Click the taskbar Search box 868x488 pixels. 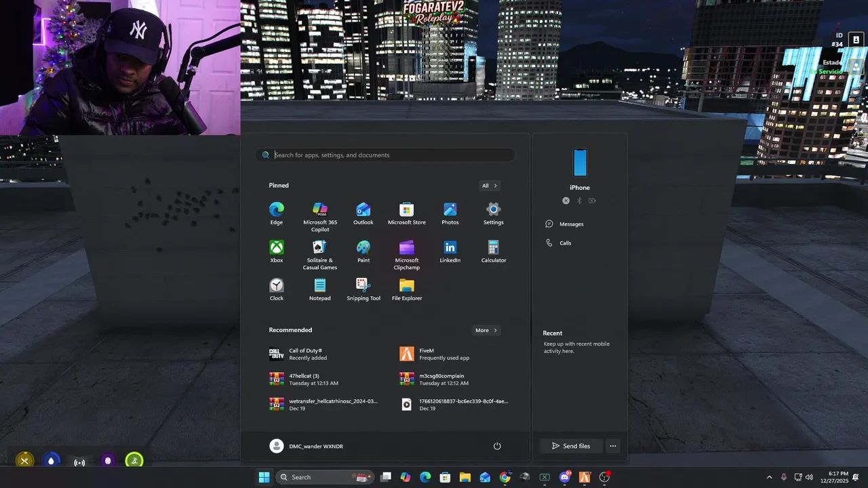(x=323, y=477)
